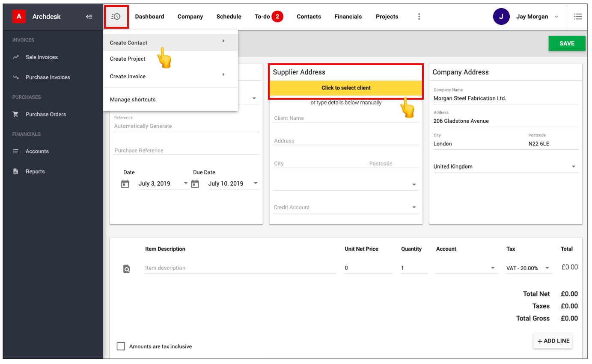Collapse the Archdesk sidebar arrow icon
Screen dimensions: 592x364
89,17
